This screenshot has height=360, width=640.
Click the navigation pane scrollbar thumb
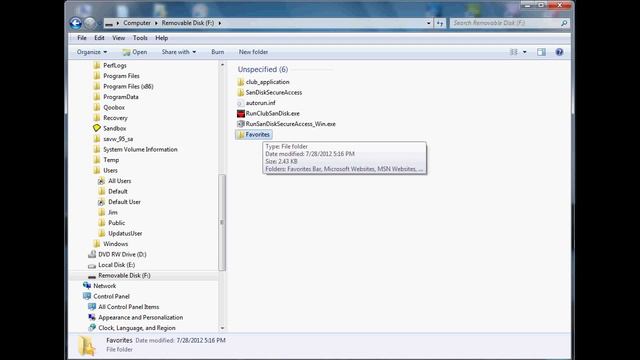click(x=222, y=222)
